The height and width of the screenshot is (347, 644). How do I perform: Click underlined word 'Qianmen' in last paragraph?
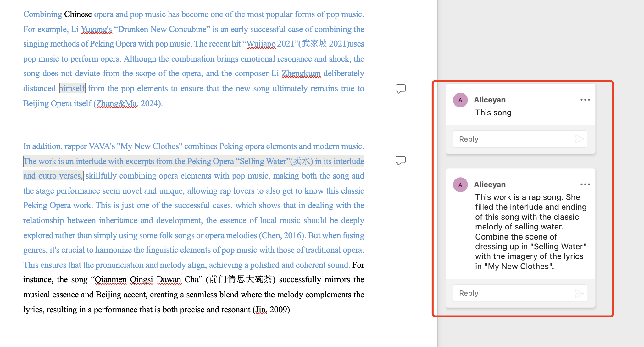110,279
